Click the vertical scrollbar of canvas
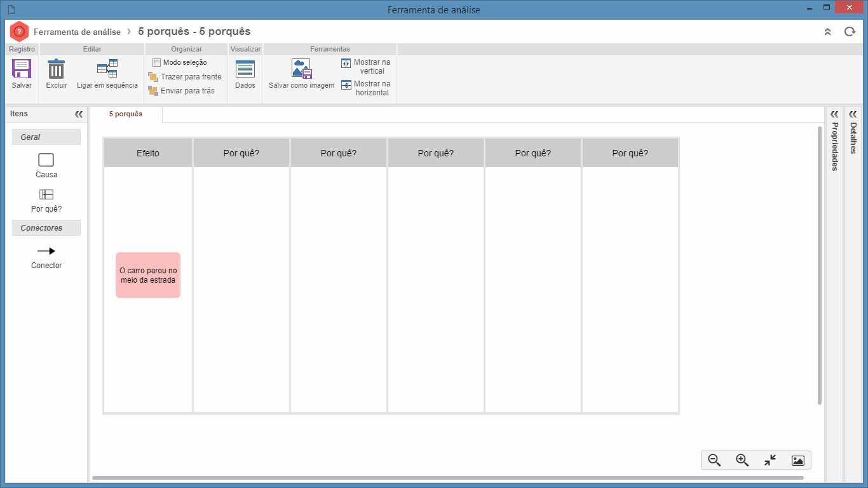The width and height of the screenshot is (868, 488). pos(820,266)
